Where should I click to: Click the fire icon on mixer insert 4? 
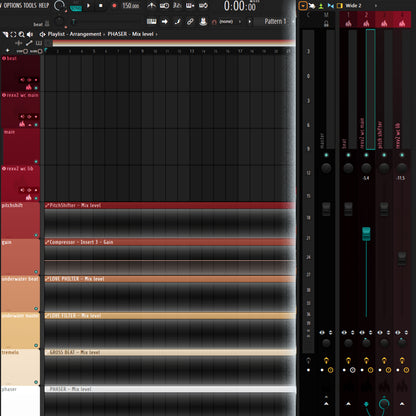(x=402, y=23)
